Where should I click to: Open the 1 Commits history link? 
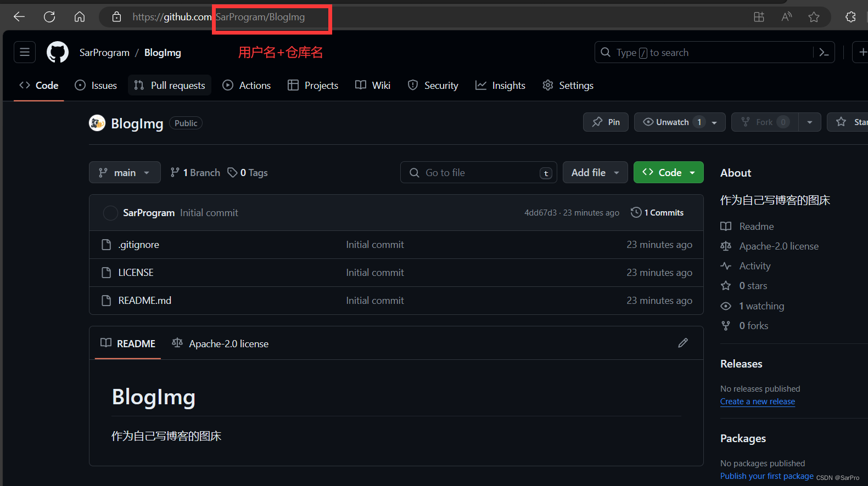tap(657, 212)
